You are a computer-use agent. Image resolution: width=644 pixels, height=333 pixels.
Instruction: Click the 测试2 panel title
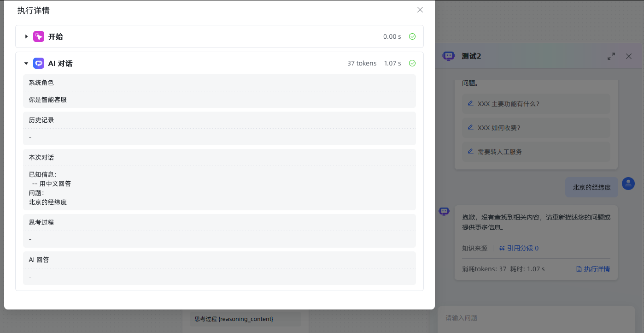coord(471,56)
